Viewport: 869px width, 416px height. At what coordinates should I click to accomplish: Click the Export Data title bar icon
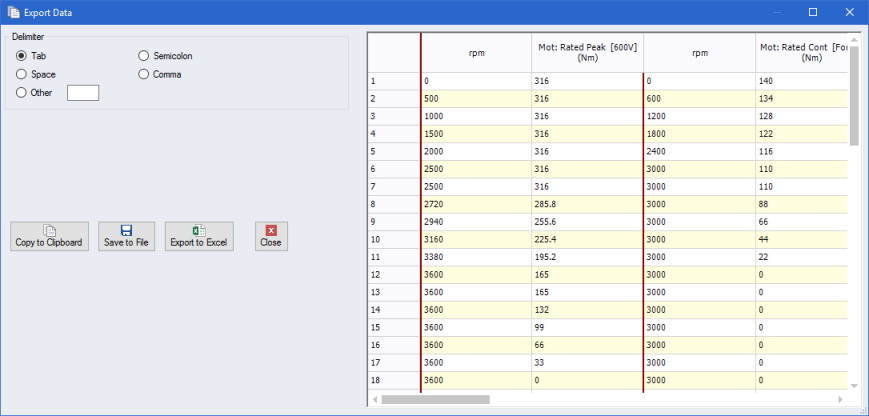14,12
